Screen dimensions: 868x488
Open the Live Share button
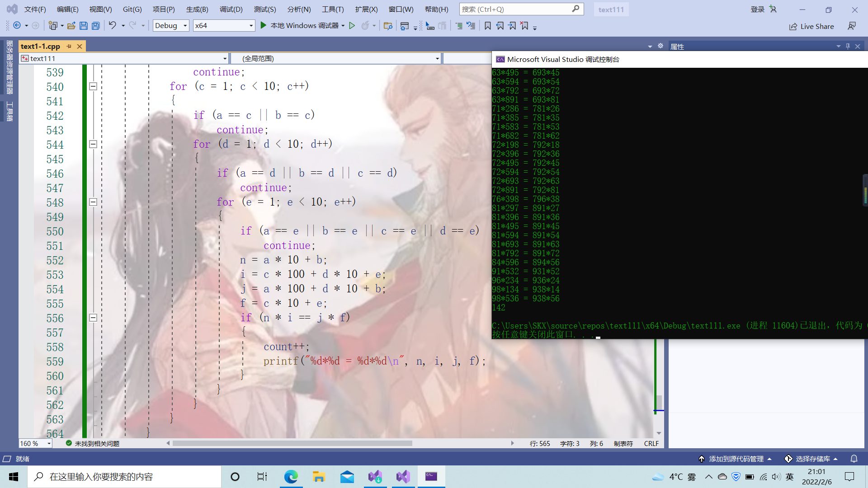[x=811, y=26]
